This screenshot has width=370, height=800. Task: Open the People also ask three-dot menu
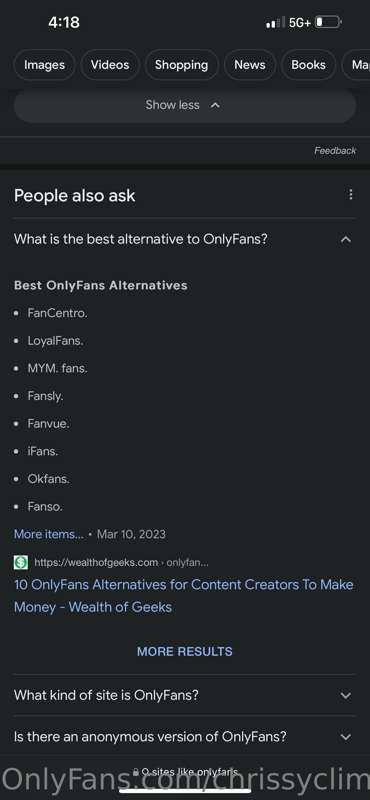[x=350, y=195]
